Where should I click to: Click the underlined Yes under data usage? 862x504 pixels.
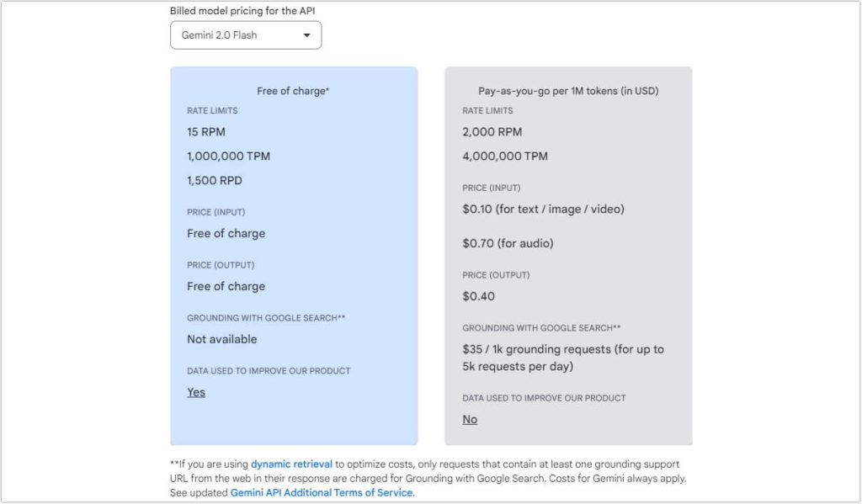195,392
